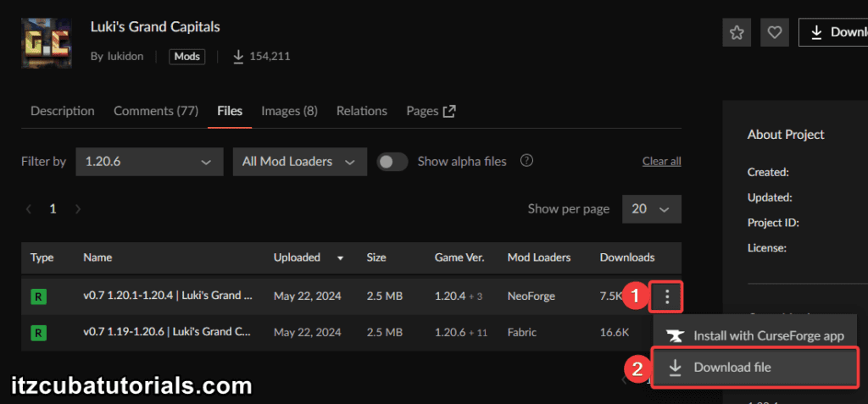This screenshot has width=868, height=404.
Task: Click the green R badge on NeoForge row
Action: pos(38,296)
